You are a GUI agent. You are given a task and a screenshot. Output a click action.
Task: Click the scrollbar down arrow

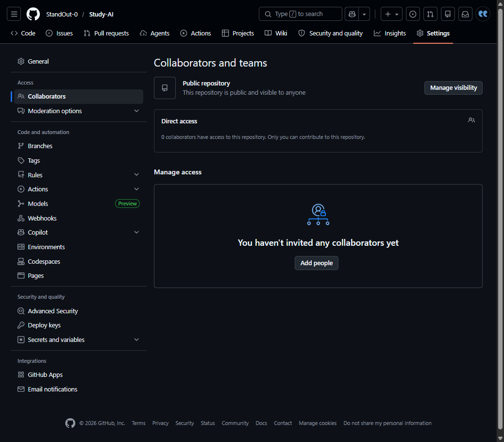pyautogui.click(x=500, y=439)
